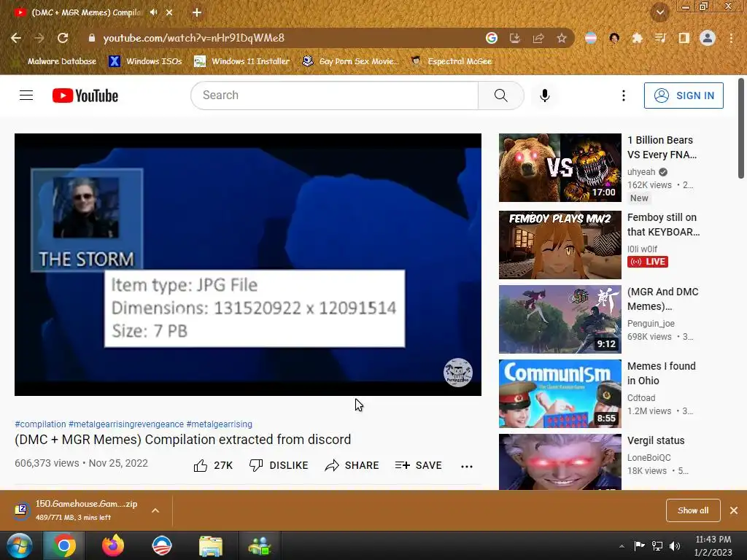Click the address bar URL

(193, 38)
